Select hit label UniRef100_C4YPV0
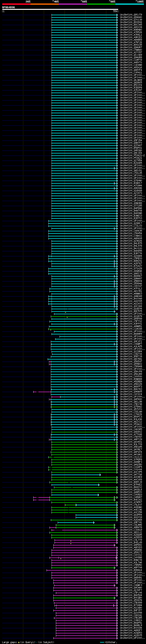Screen dimensions: 146x644 131,376
